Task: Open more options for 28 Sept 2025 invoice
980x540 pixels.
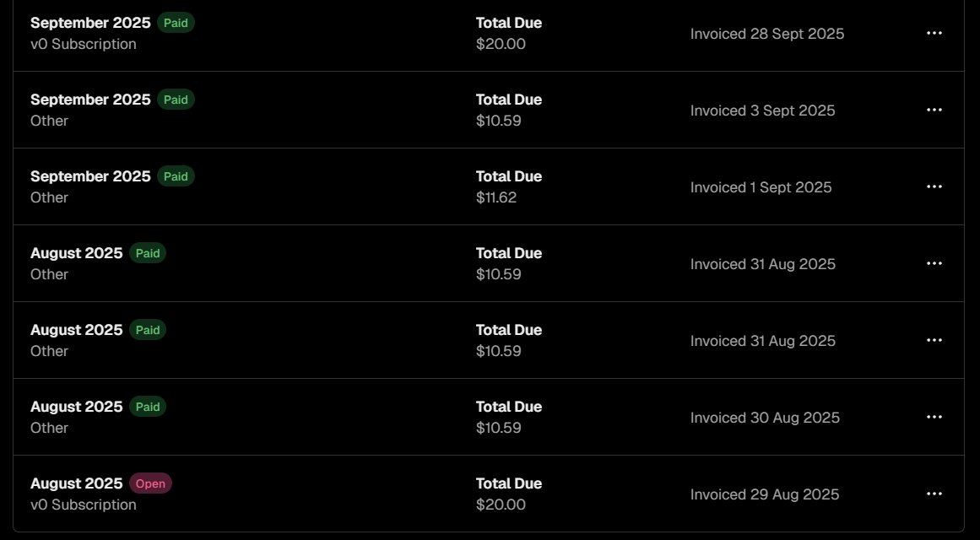Action: (934, 33)
